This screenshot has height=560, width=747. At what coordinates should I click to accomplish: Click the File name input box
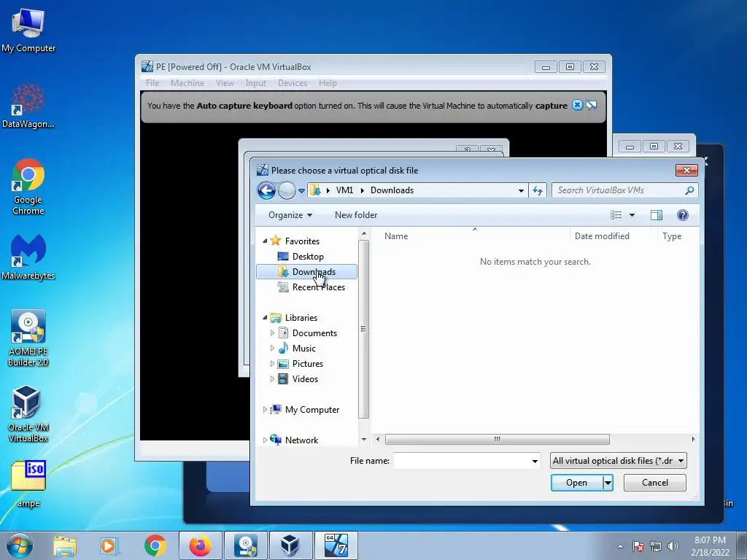pos(461,461)
